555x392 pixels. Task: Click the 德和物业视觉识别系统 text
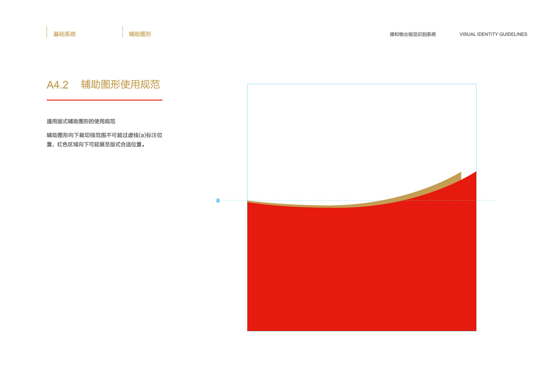413,34
